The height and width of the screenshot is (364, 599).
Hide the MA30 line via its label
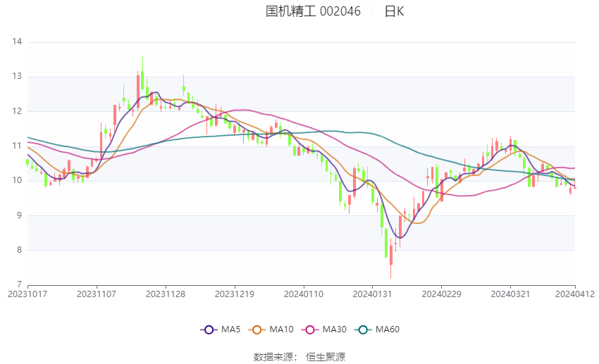tap(334, 330)
